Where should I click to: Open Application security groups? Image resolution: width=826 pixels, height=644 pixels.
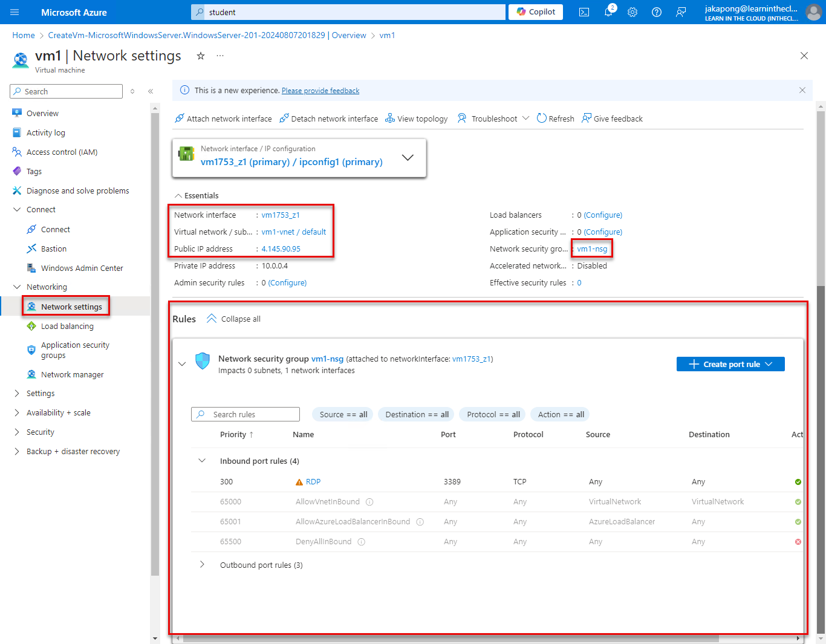click(x=75, y=350)
